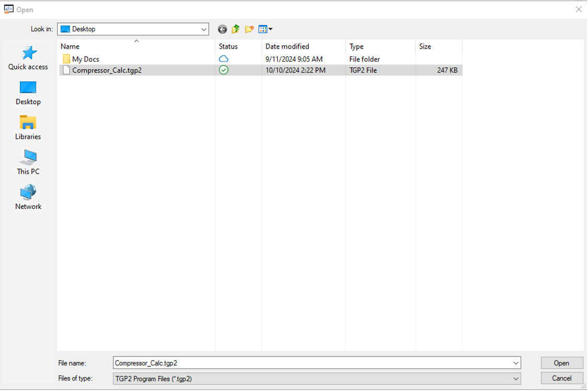Create a new folder icon

click(x=249, y=29)
